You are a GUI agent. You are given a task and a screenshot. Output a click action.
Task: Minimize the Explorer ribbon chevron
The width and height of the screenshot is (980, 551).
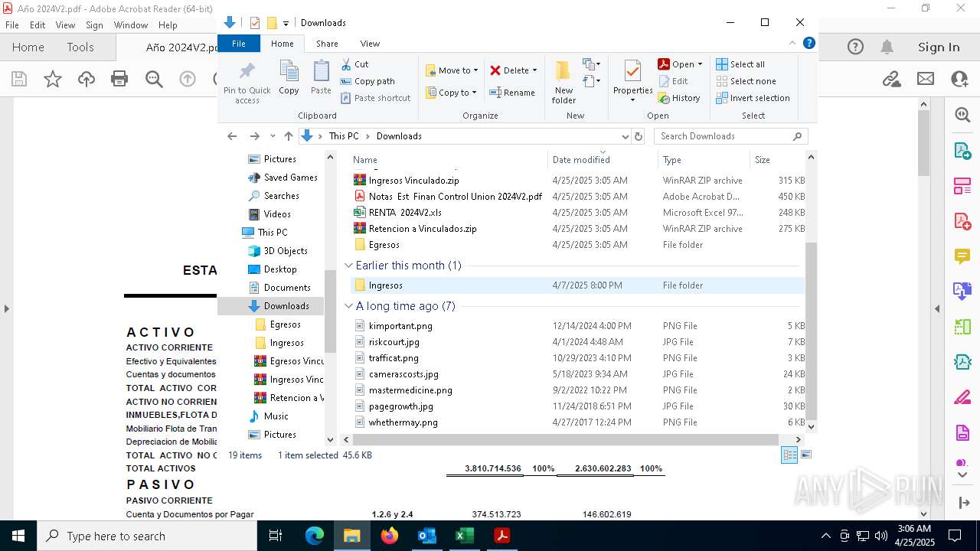792,44
